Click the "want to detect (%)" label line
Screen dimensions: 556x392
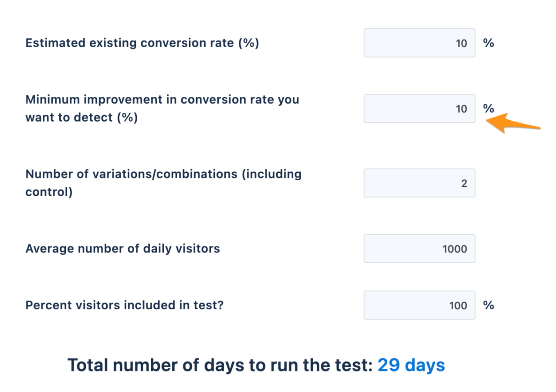coord(81,118)
